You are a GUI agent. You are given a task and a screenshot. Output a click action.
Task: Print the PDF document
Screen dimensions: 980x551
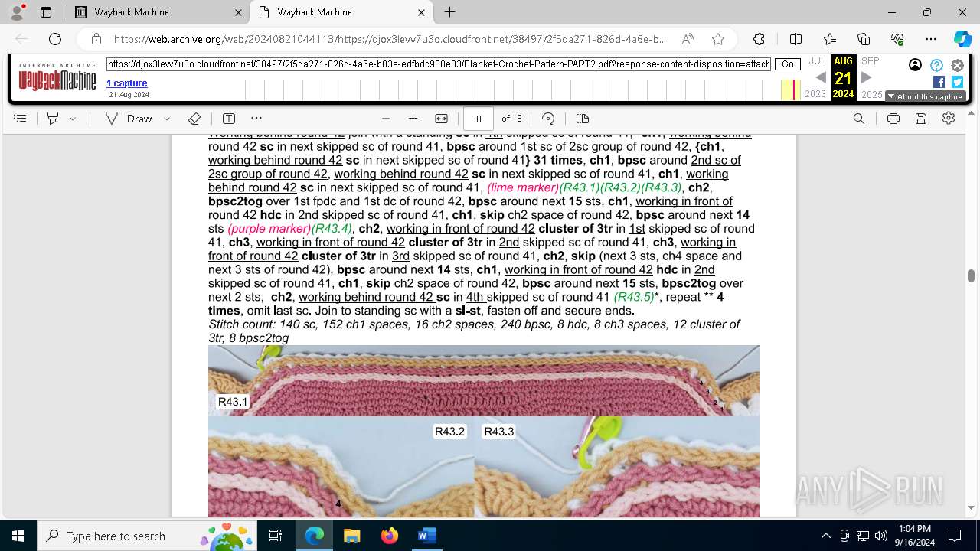(x=893, y=119)
